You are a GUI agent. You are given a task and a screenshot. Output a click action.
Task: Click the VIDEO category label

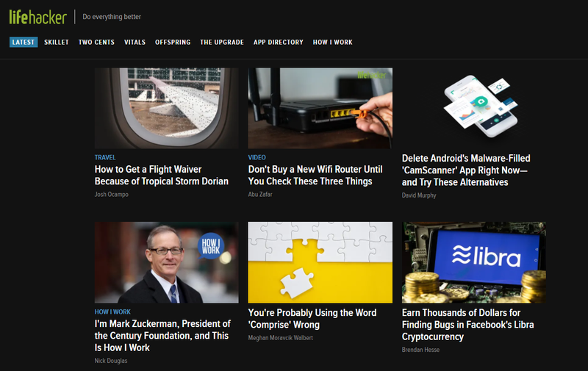(x=257, y=157)
